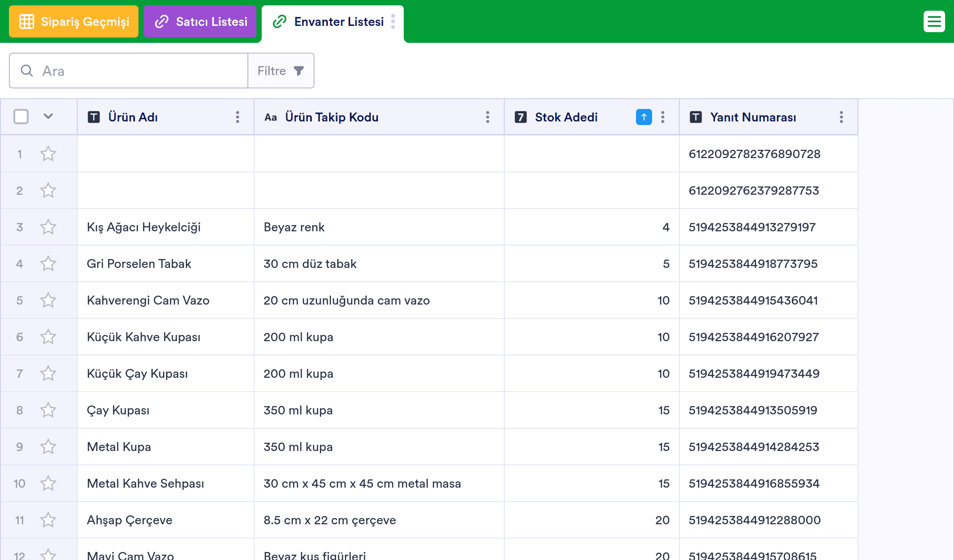Star the Gri Porselen Tabak row
Viewport: 954px width, 560px height.
pyautogui.click(x=48, y=263)
